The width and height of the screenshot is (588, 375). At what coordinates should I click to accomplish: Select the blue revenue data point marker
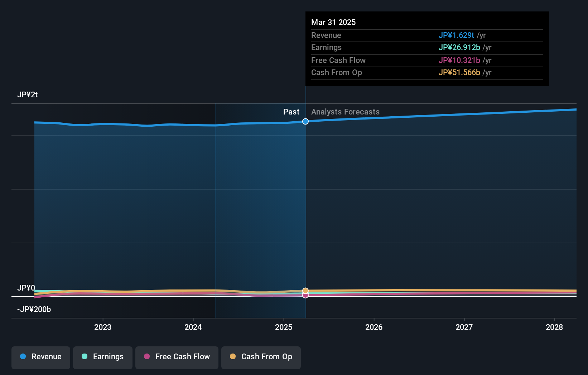pos(305,121)
